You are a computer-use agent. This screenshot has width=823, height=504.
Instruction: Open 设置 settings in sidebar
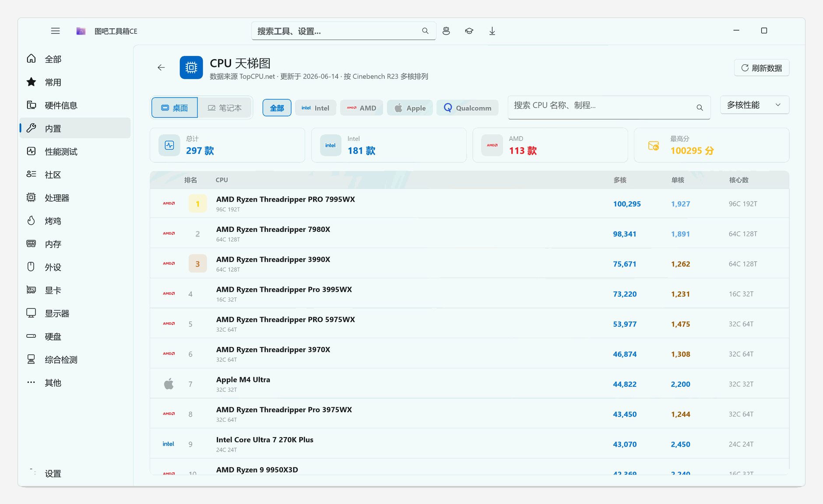[75, 473]
